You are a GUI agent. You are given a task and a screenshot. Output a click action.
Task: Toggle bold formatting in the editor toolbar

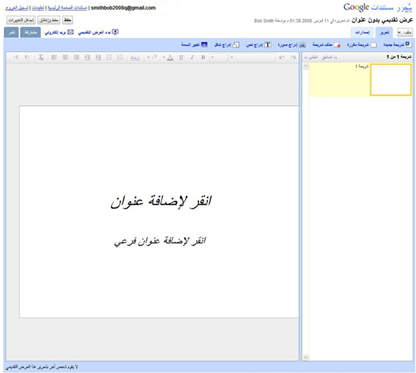click(x=203, y=57)
